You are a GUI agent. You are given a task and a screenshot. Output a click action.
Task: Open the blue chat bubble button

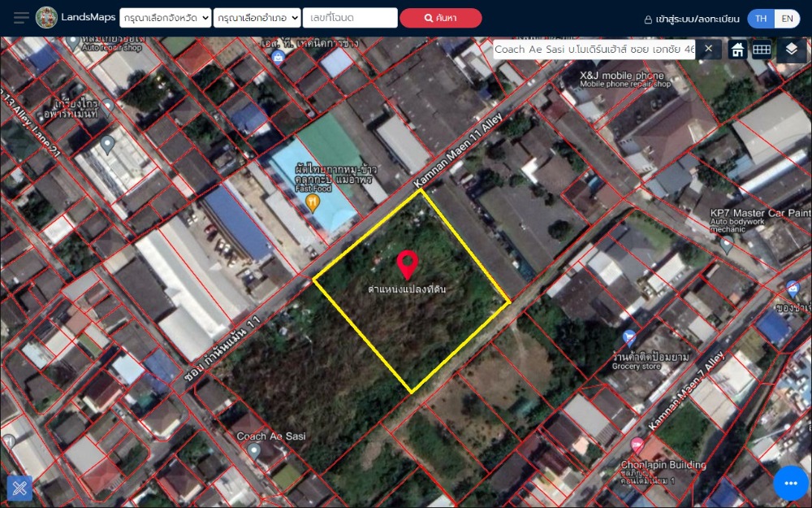pos(790,483)
